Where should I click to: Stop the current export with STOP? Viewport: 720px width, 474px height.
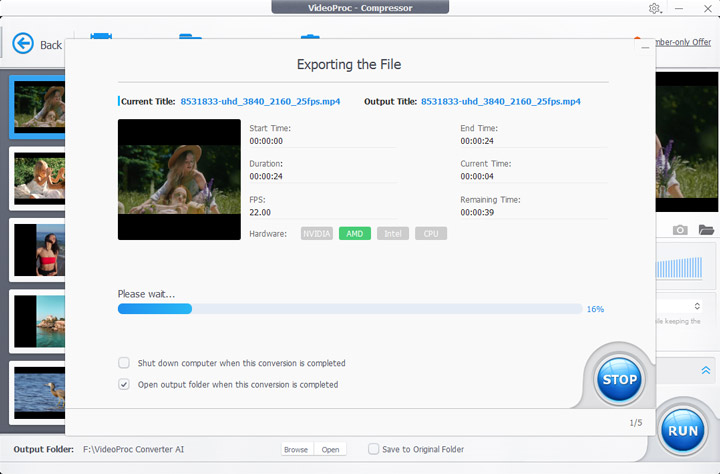pos(619,380)
